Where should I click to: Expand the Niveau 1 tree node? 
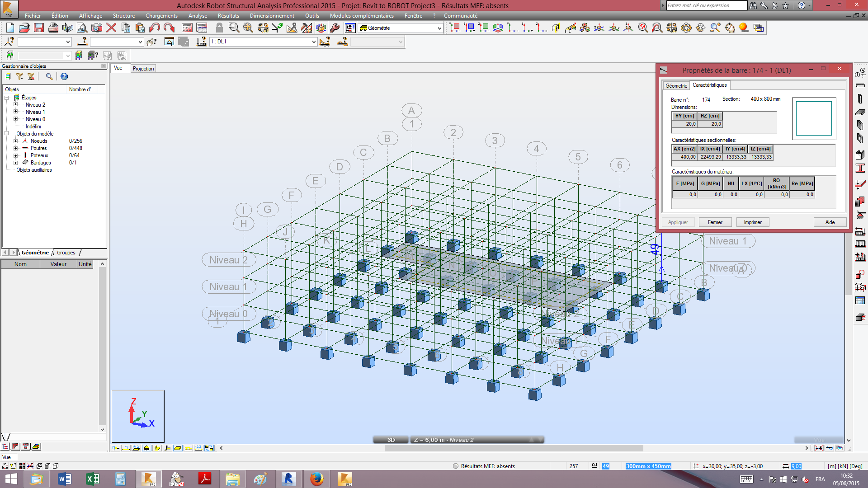click(15, 112)
